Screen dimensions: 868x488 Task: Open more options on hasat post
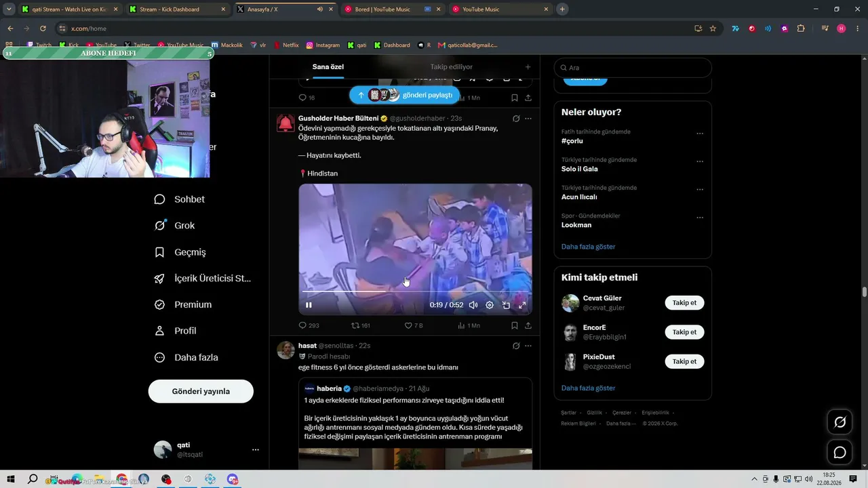[x=528, y=346]
